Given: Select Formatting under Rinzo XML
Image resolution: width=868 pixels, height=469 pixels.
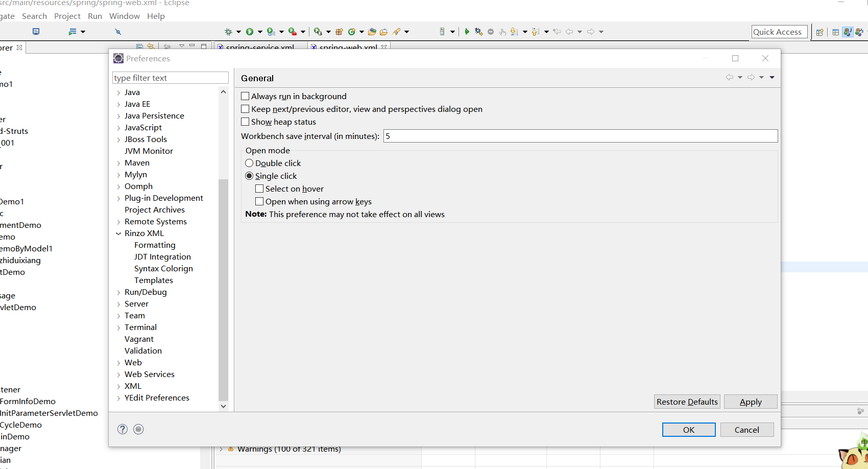Looking at the screenshot, I should 155,245.
